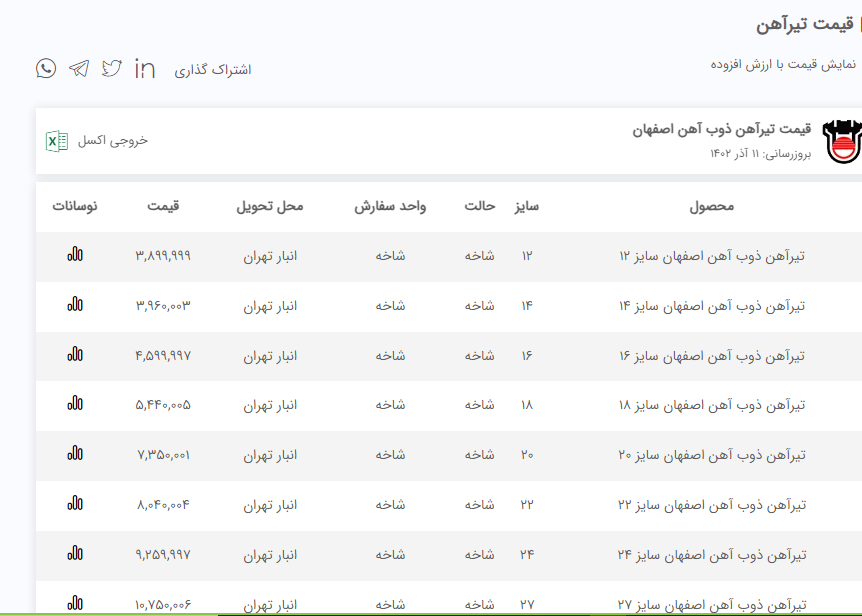The height and width of the screenshot is (616, 862).
Task: Open تیرآهن ذوب آهن اصفهان سایز ۱۴ link
Action: click(712, 306)
